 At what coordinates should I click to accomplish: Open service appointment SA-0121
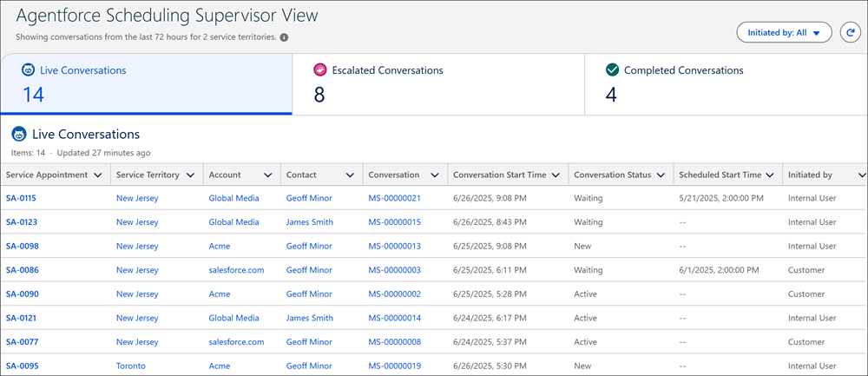click(x=22, y=318)
